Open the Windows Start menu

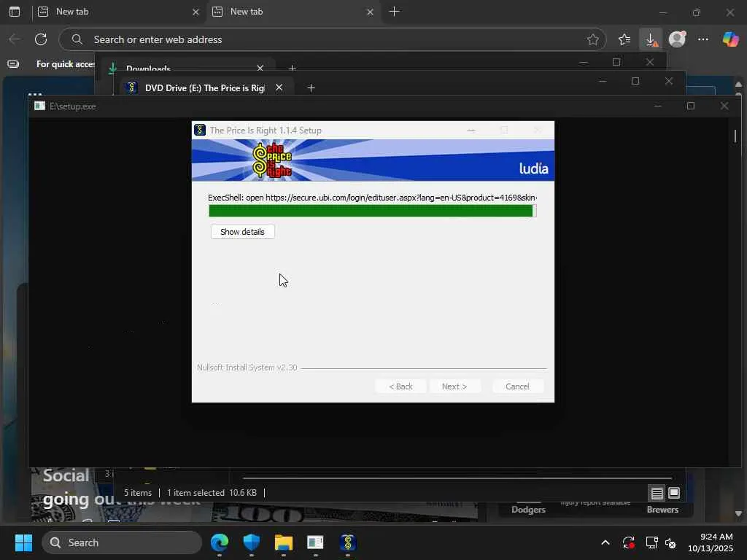(23, 542)
